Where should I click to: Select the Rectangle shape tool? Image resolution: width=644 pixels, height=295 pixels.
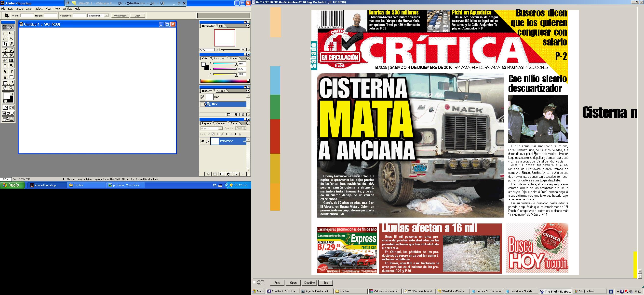click(11, 77)
